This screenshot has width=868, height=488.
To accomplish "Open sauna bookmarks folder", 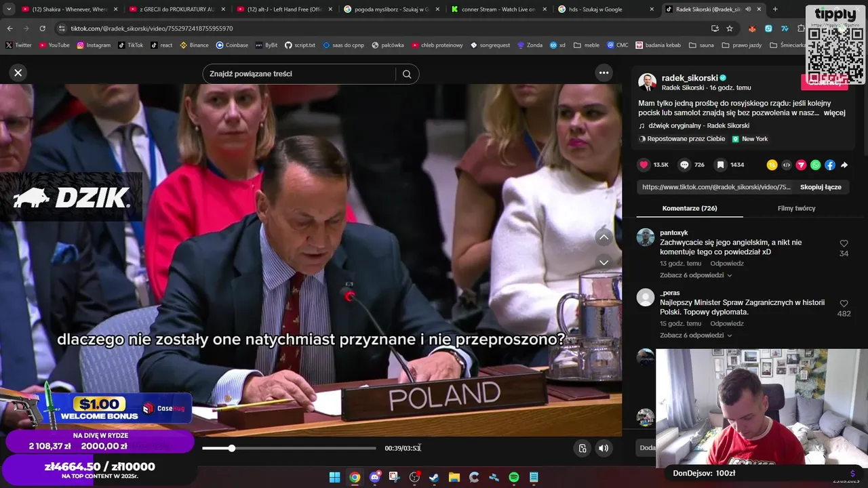I will (701, 45).
